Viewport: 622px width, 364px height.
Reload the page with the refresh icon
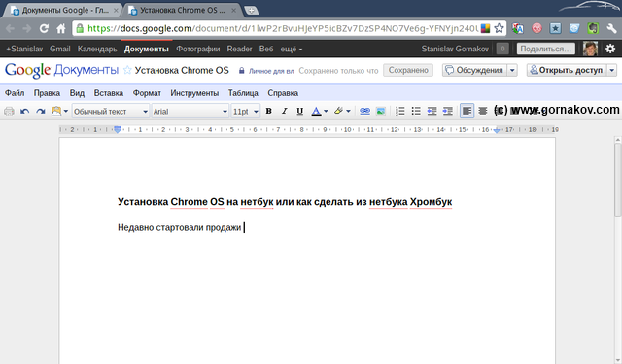(x=44, y=28)
